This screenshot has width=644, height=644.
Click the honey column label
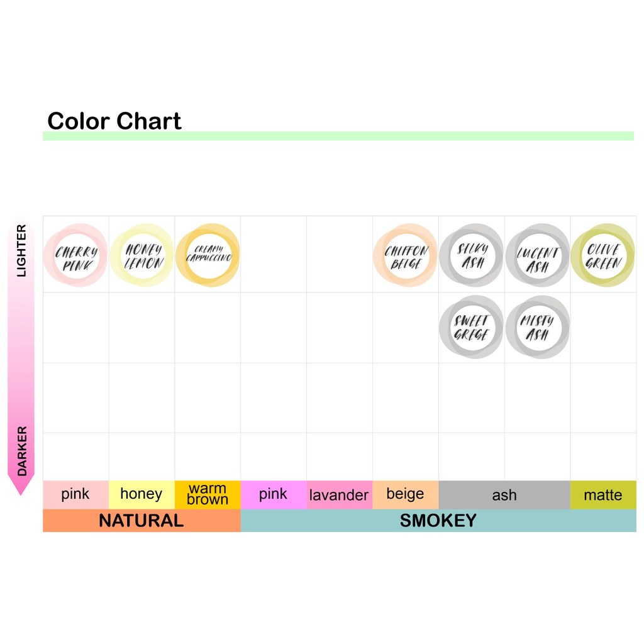point(142,494)
